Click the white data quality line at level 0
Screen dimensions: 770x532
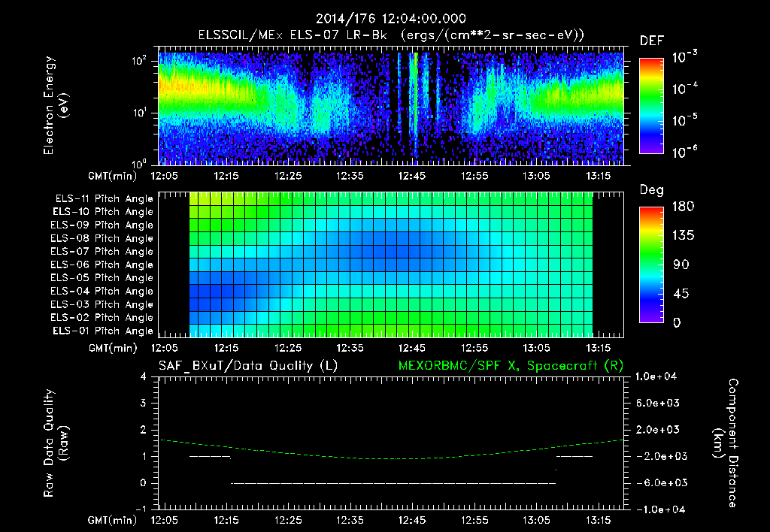point(393,483)
